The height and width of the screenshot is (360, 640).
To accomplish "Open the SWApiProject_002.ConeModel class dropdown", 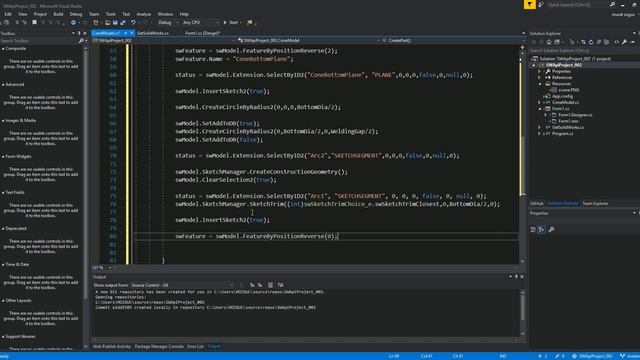I will coord(309,40).
